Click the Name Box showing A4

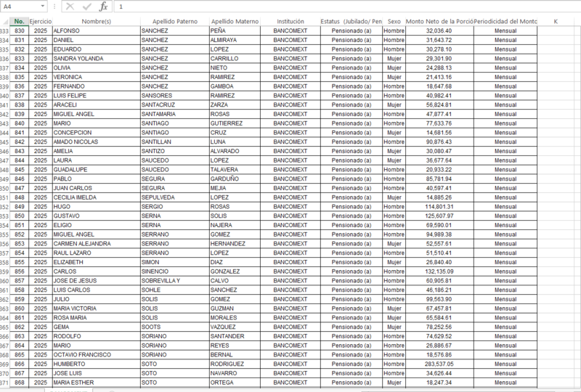pyautogui.click(x=20, y=7)
